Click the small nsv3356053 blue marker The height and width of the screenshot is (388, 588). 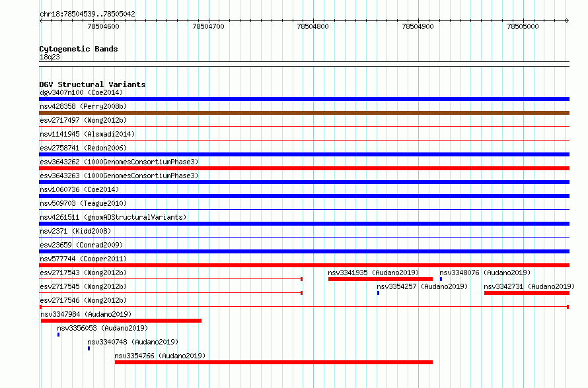59,335
